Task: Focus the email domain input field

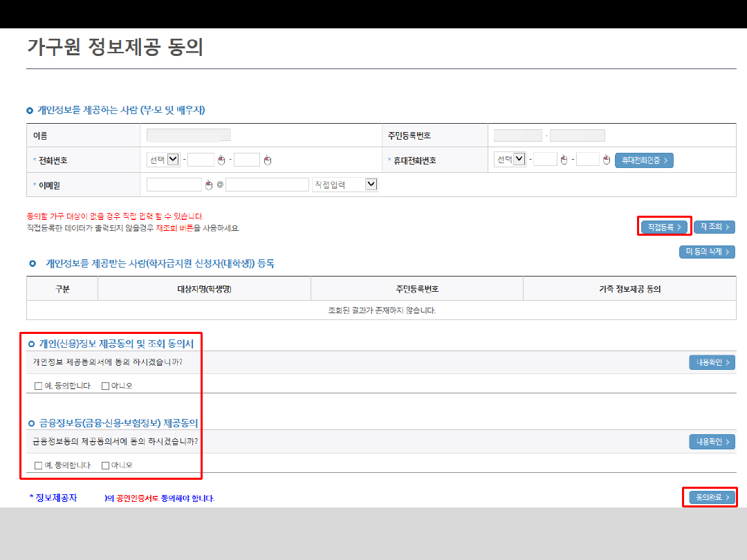Action: tap(267, 185)
